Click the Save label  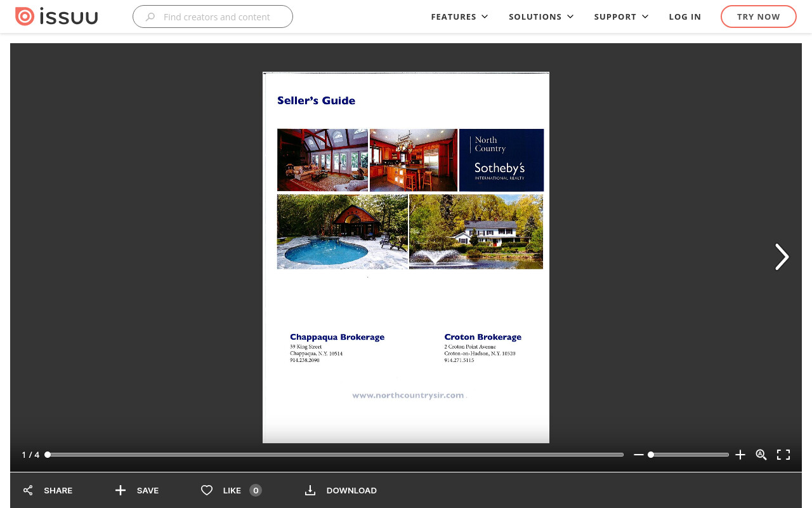click(148, 490)
